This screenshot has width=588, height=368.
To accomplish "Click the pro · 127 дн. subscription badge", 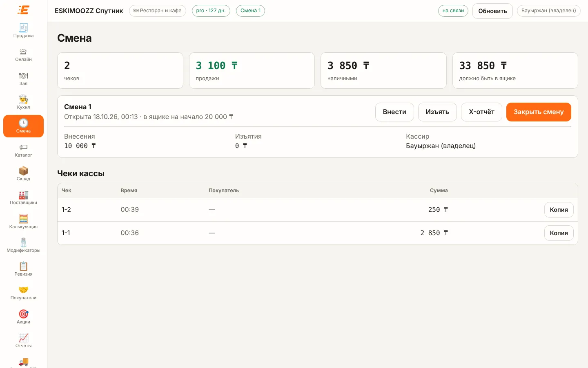I will tap(211, 11).
